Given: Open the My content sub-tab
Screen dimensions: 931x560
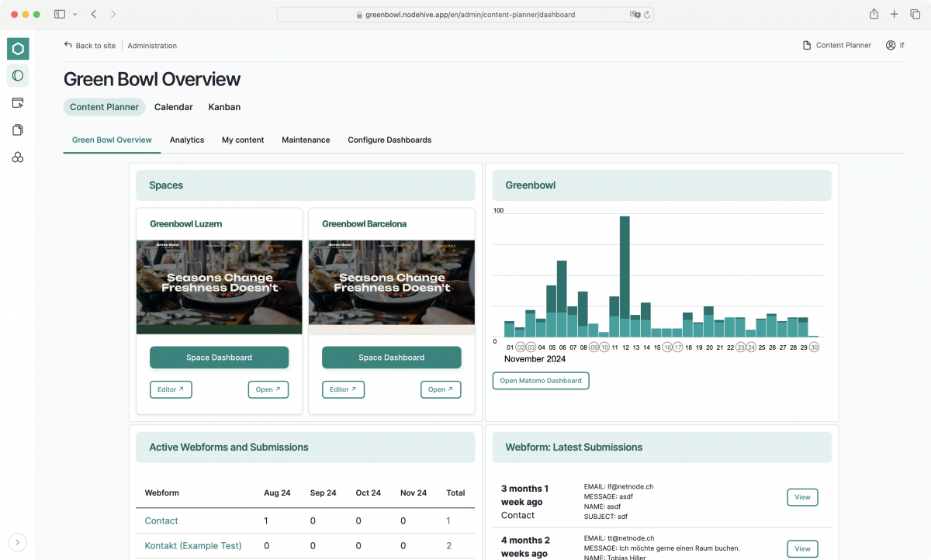Looking at the screenshot, I should tap(243, 140).
